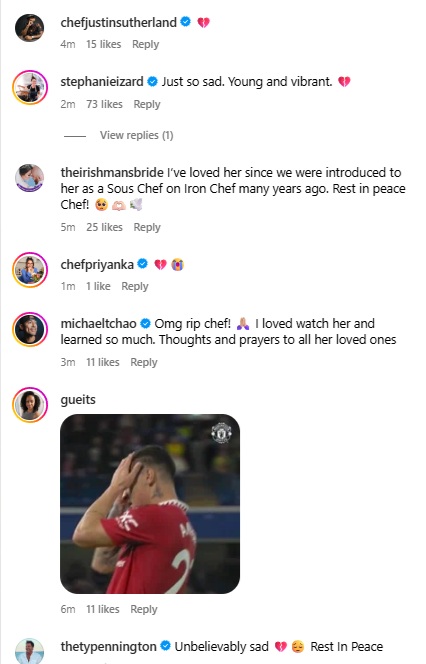Click the verified badge next to stephanieizard

point(152,81)
